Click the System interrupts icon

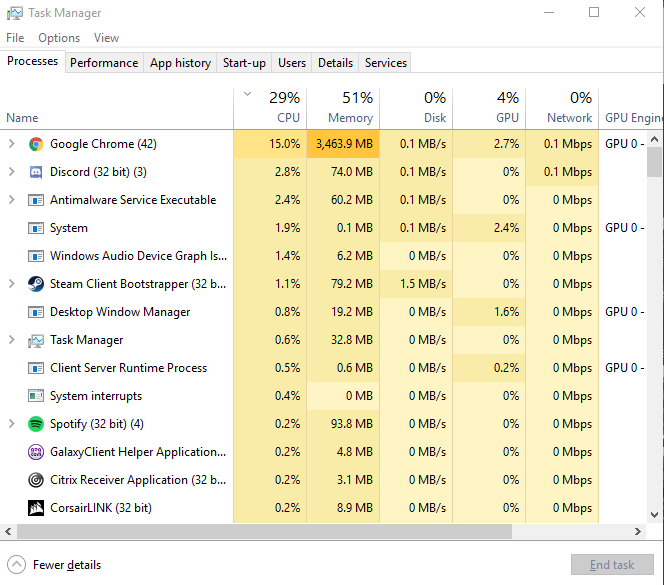[36, 396]
